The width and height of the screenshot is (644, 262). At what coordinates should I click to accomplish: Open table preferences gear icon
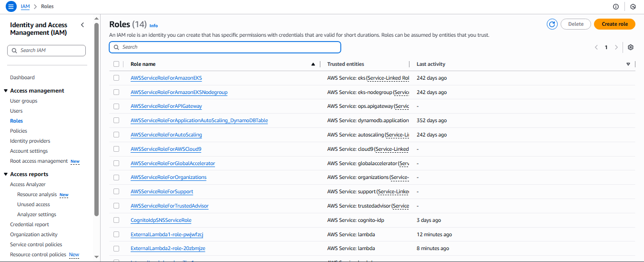pyautogui.click(x=631, y=47)
